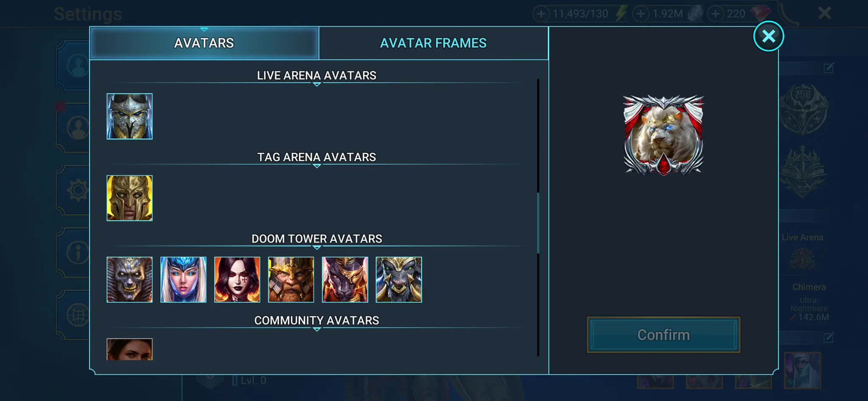The height and width of the screenshot is (401, 868).
Task: Collapse the Community Avatars section
Action: pos(317,320)
